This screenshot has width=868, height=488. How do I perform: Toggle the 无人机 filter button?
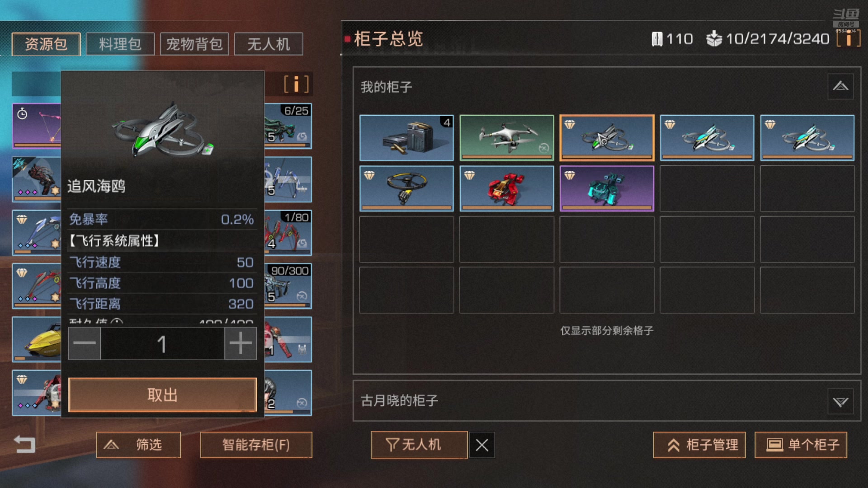tap(419, 445)
